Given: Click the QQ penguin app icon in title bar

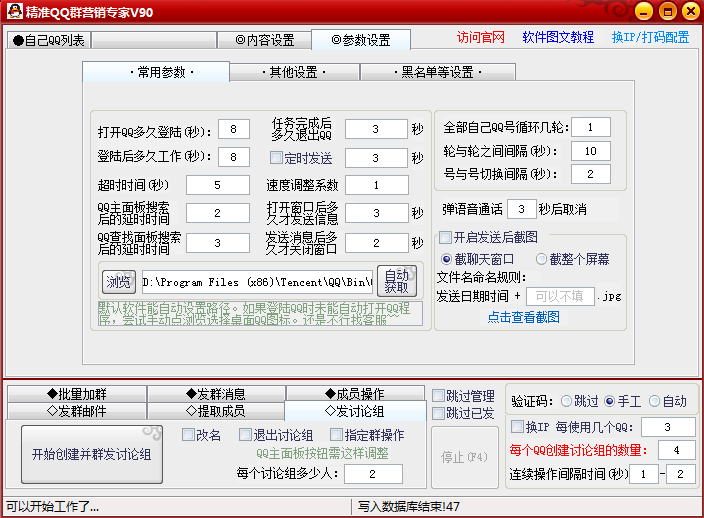Looking at the screenshot, I should click(x=14, y=11).
